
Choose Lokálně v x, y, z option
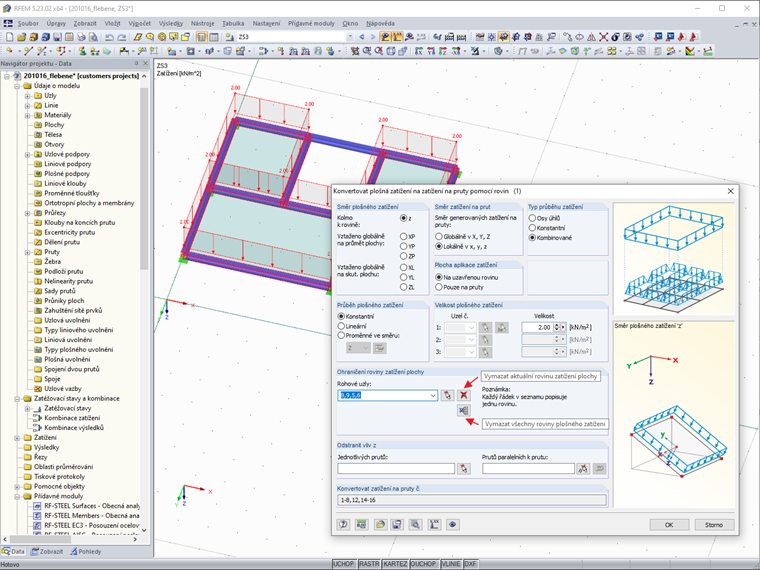(439, 246)
